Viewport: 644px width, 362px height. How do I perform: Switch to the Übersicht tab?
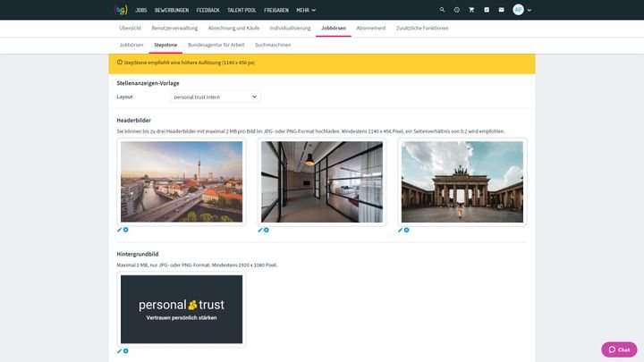pos(130,29)
